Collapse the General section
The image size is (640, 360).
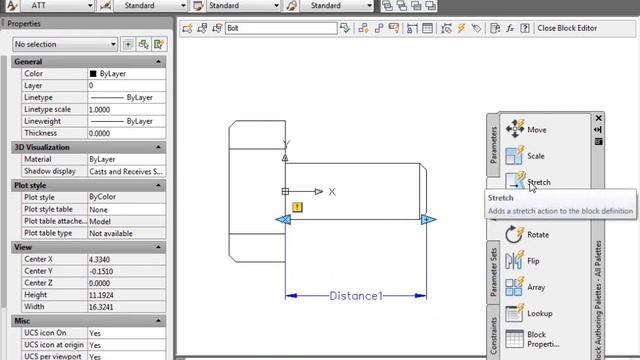pyautogui.click(x=158, y=62)
